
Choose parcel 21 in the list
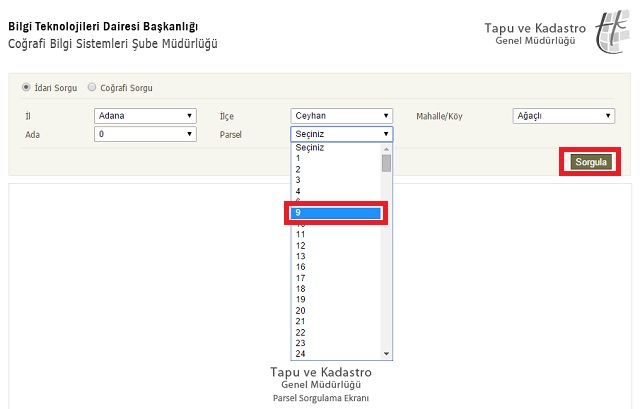[x=336, y=321]
